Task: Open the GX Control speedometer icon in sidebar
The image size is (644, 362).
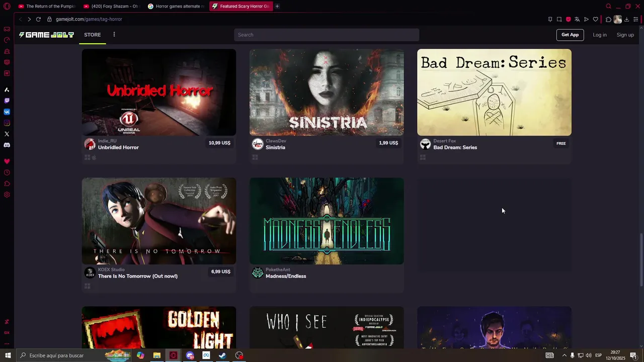Action: tap(7, 40)
